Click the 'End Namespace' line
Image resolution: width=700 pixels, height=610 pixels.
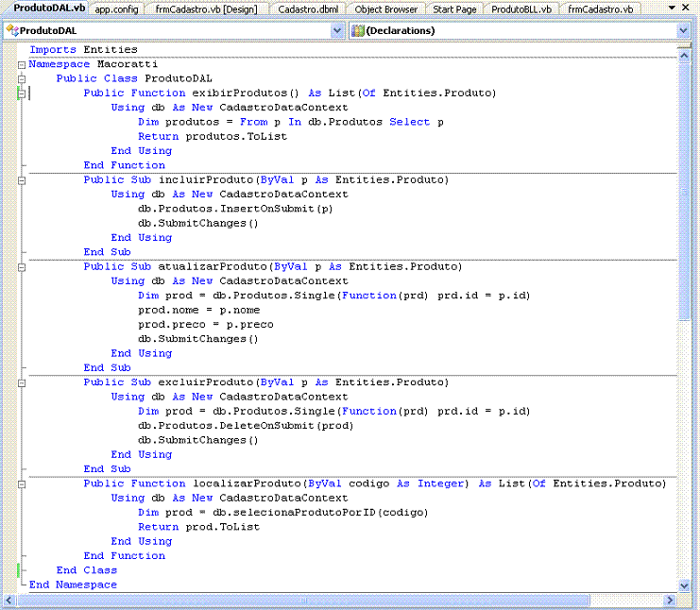point(74,585)
